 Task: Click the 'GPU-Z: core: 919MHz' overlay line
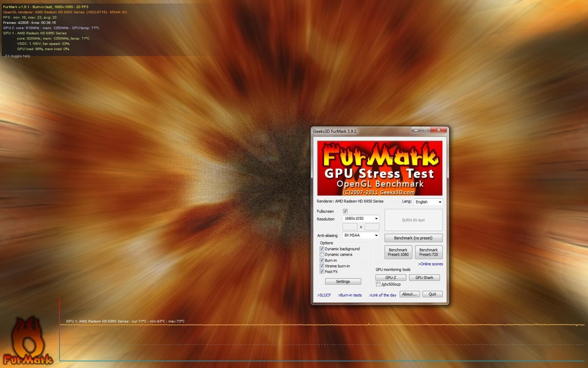pos(51,28)
